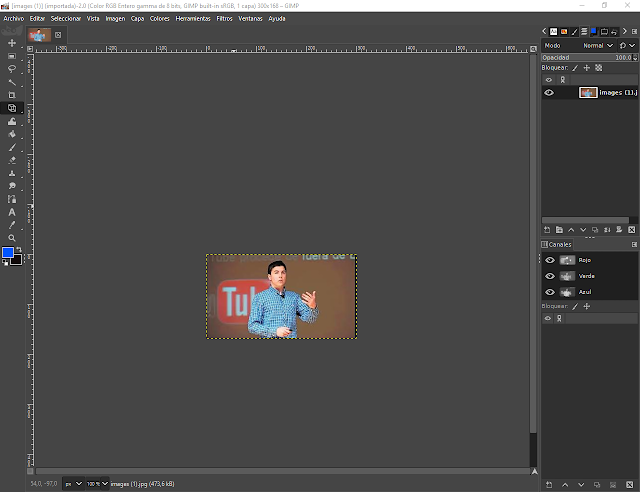Viewport: 640px width, 492px height.
Task: Swap foreground and background colors
Action: [x=19, y=249]
